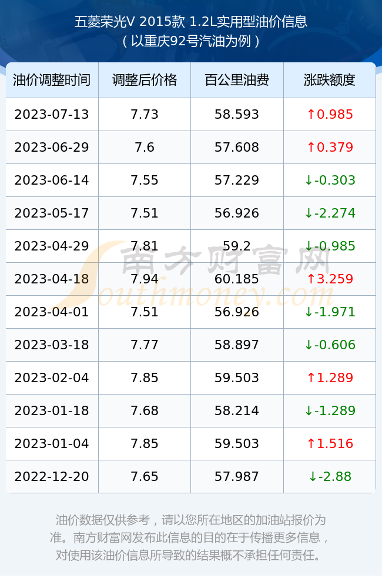
Task: Click the 百公里油费 column header
Action: click(x=237, y=80)
